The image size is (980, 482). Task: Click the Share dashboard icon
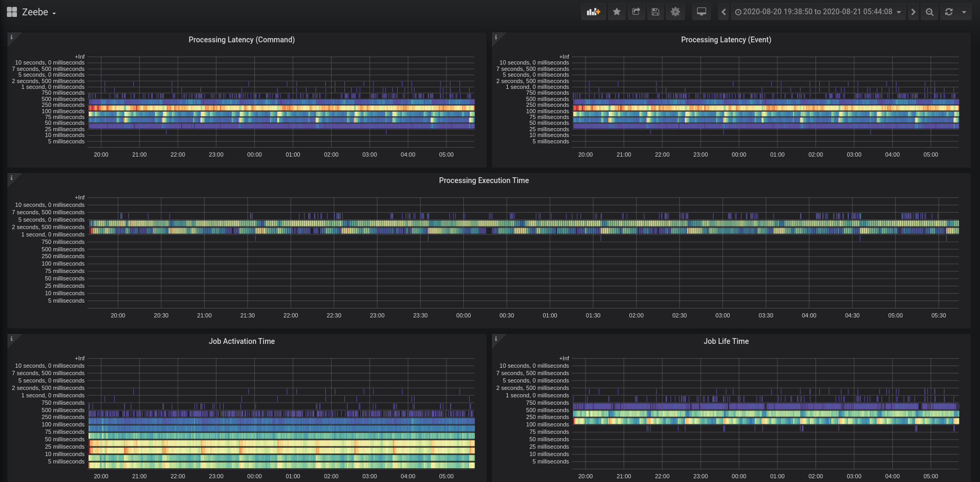[x=636, y=12]
